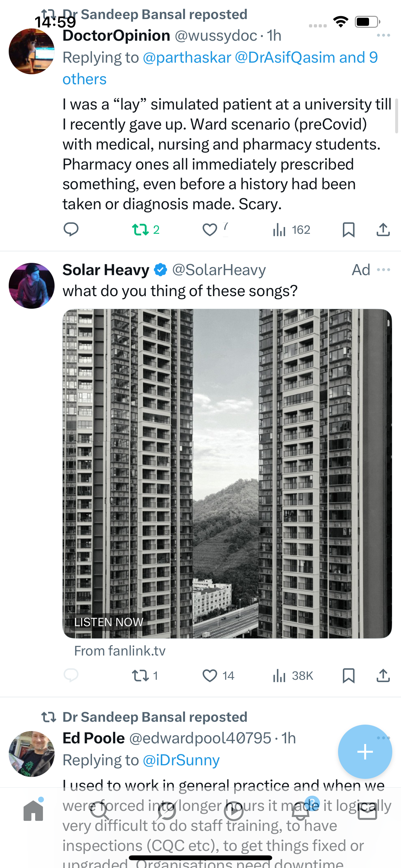Bookmark DoctorOpinion's tweet
The image size is (401, 868).
(348, 230)
